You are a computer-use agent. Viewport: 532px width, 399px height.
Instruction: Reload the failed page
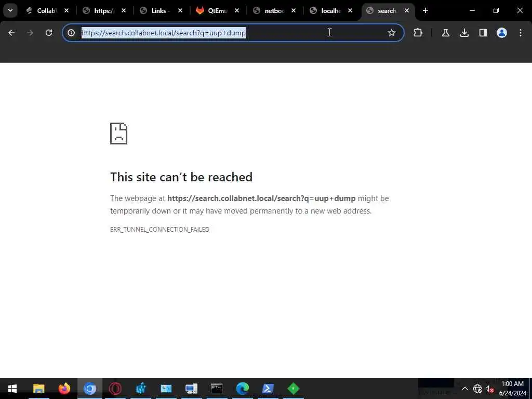49,33
